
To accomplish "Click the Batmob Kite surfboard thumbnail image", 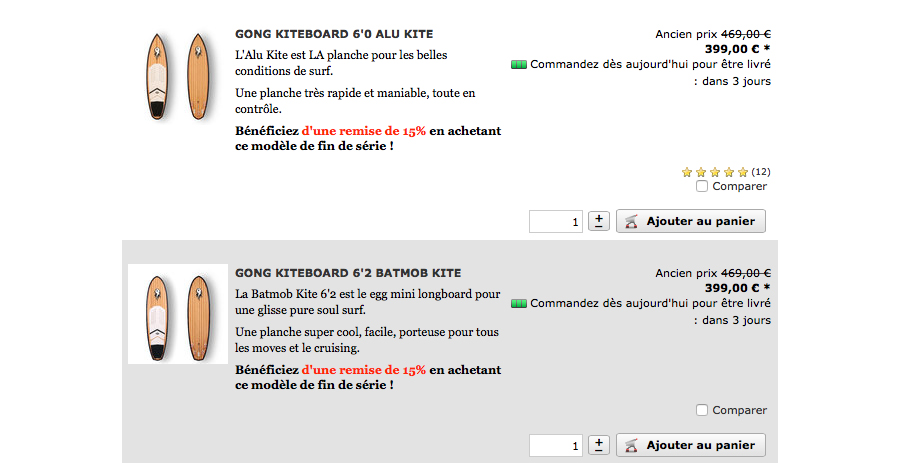I will (x=178, y=314).
